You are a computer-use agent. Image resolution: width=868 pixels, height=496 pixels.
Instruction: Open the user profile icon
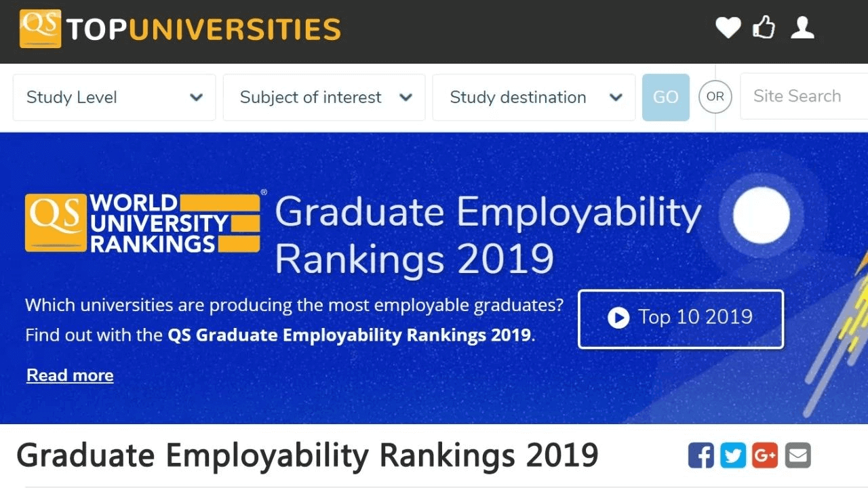click(x=802, y=28)
